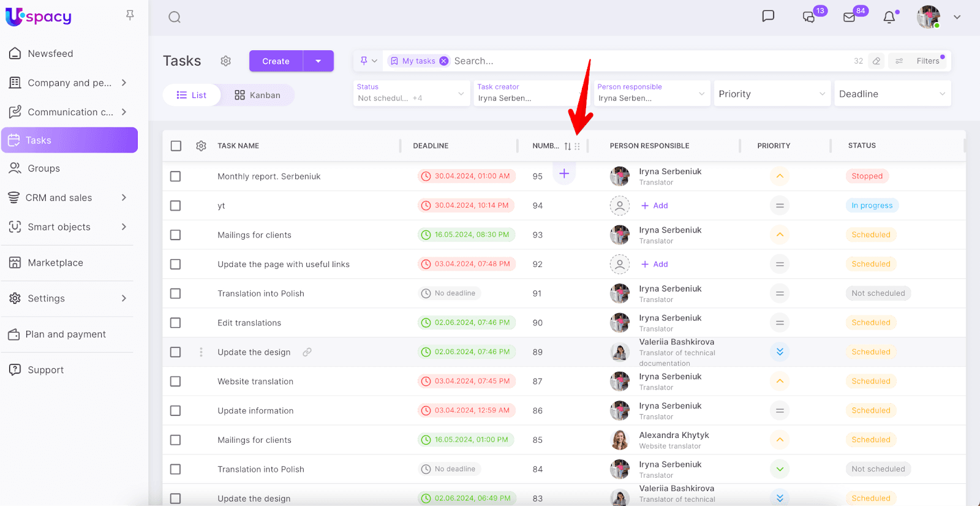Image resolution: width=980 pixels, height=506 pixels.
Task: Check the Monthly report. Serbeniuk task checkbox
Action: click(x=176, y=176)
